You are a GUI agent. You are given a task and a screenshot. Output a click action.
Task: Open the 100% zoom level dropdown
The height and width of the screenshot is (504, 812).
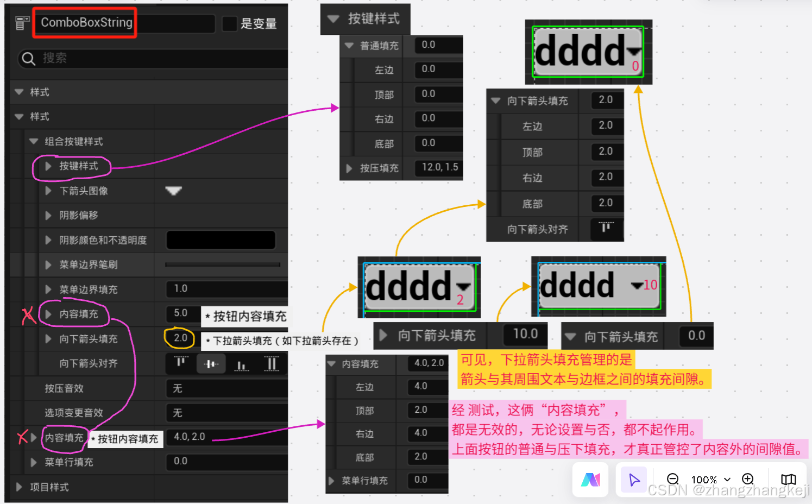(710, 480)
